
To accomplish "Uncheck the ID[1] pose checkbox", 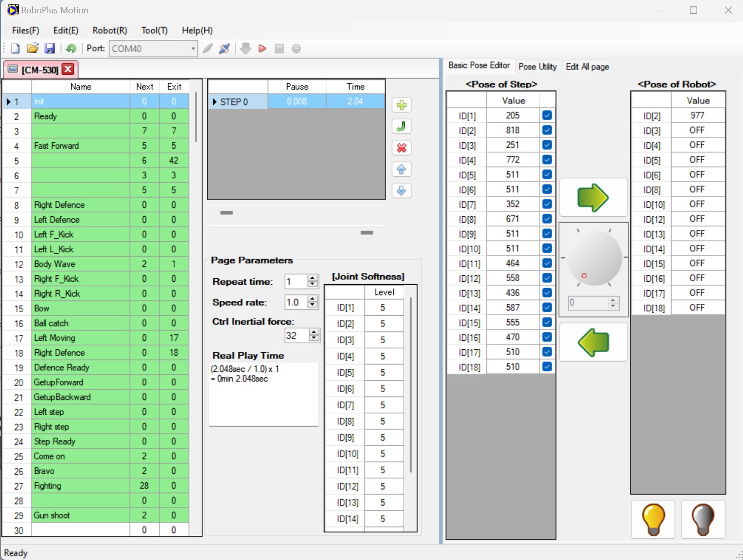I will pos(547,115).
